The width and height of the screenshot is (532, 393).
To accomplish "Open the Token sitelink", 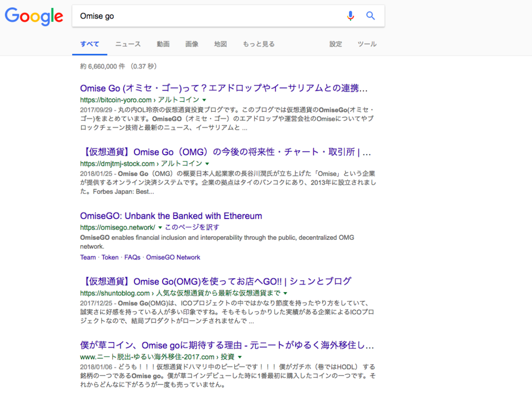I will pyautogui.click(x=110, y=258).
